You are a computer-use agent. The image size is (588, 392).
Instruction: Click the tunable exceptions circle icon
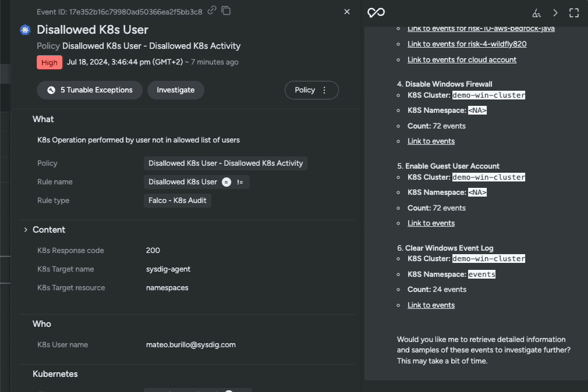pyautogui.click(x=51, y=90)
